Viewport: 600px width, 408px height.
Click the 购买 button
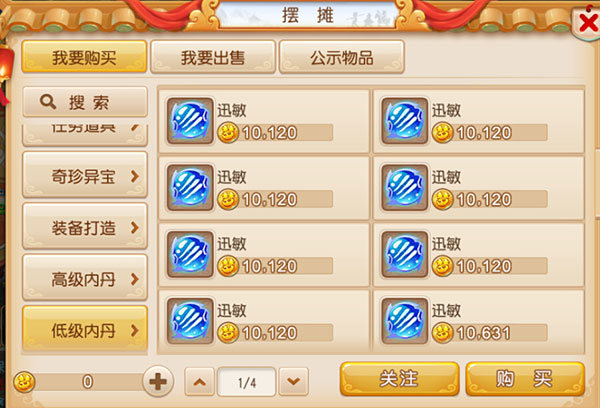tap(525, 379)
